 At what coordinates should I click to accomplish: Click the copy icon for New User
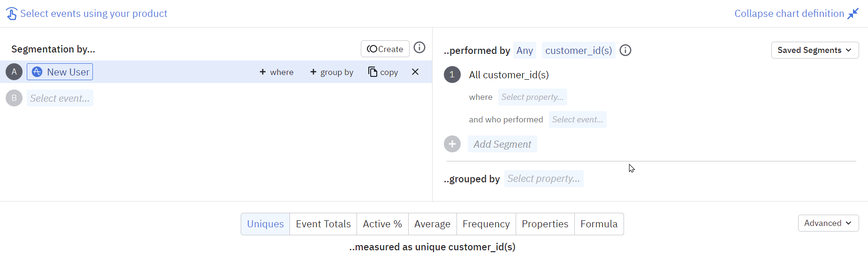coord(373,72)
